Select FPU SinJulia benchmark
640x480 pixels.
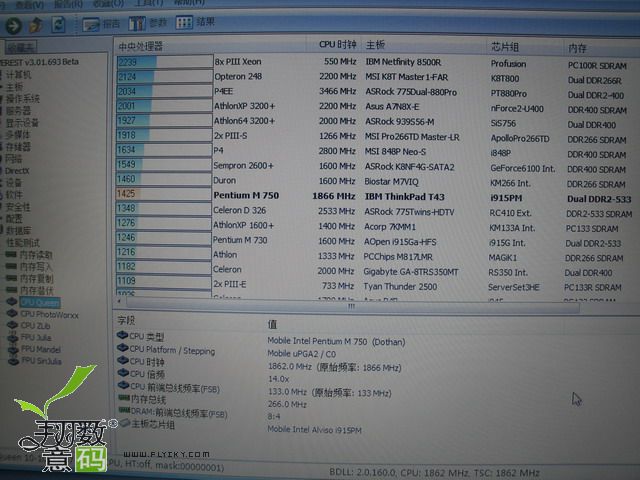coord(41,361)
